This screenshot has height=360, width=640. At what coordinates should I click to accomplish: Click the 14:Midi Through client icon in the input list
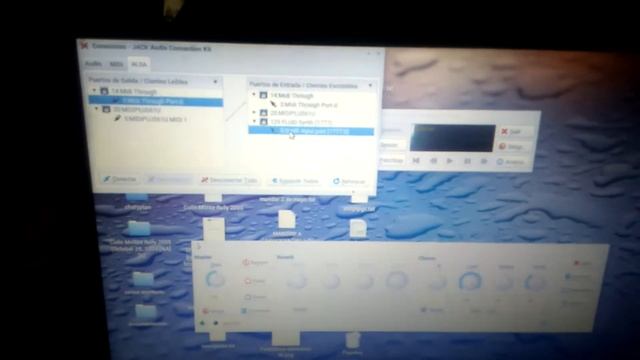[264, 95]
